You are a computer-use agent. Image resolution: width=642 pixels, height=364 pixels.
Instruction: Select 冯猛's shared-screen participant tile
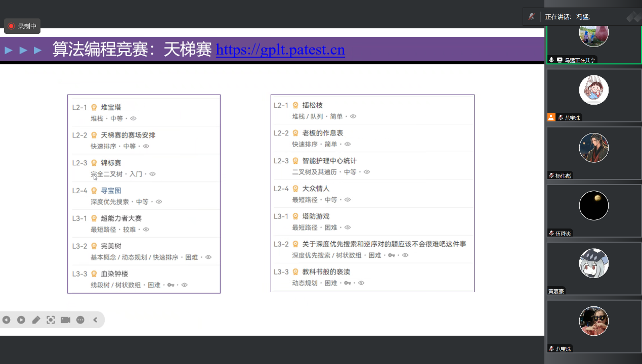593,38
